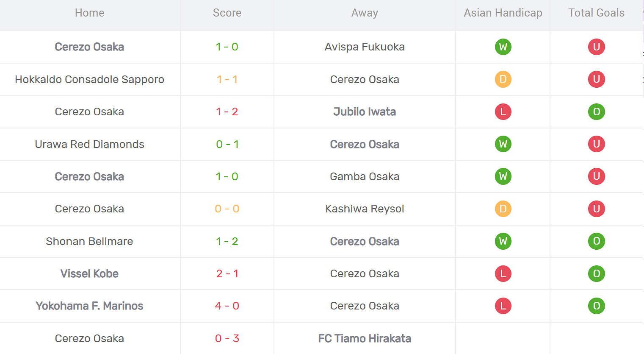Click the Total Goals column header
The image size is (644, 354).
596,13
